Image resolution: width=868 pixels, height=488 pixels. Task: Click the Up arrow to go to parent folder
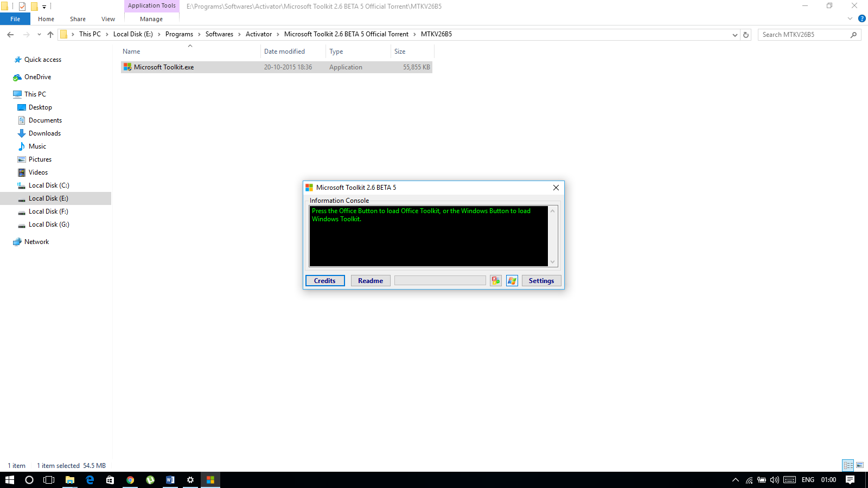(50, 34)
